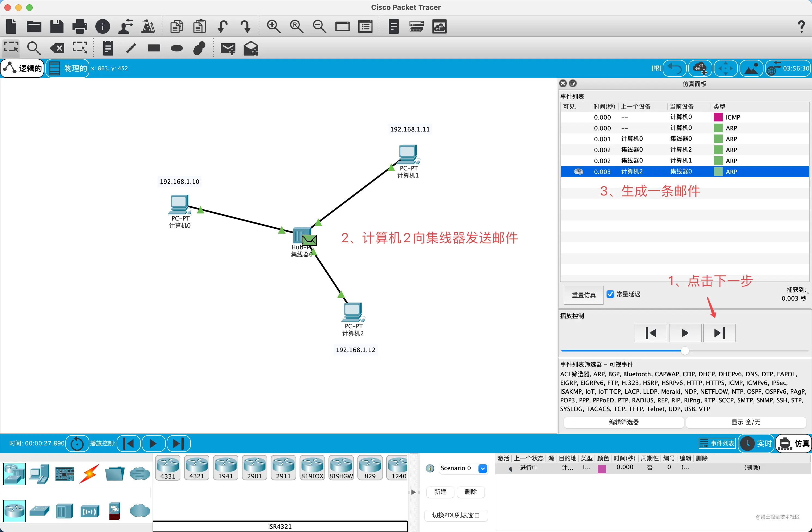Toggle the 常量延迟 checkbox

(610, 294)
